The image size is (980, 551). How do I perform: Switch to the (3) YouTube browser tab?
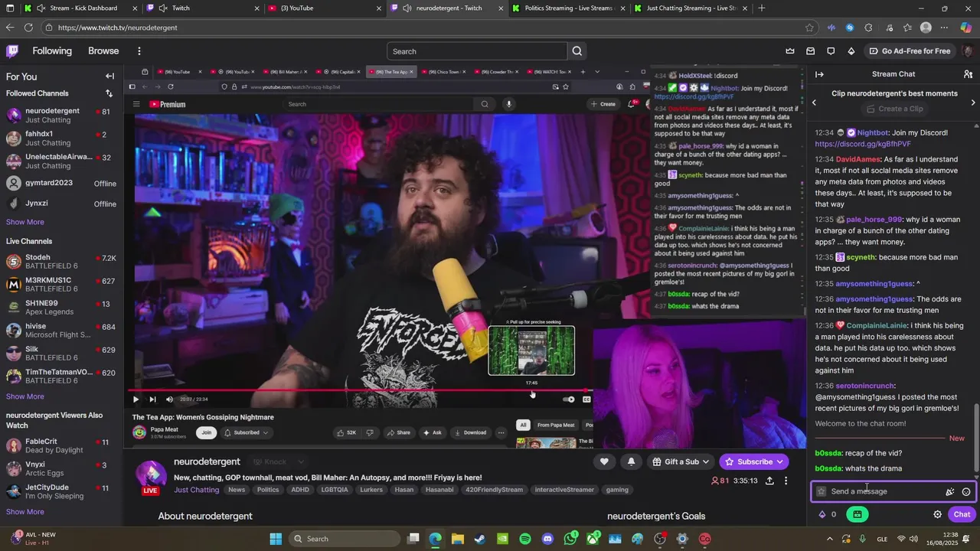325,8
